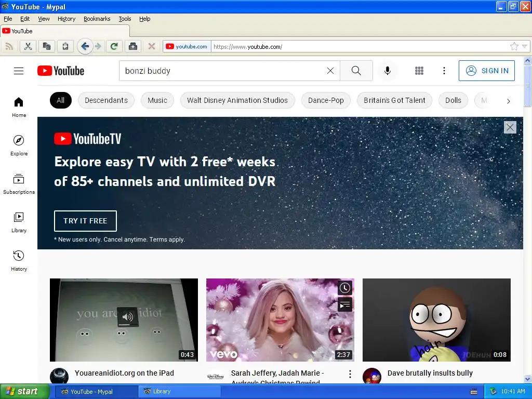Screen dimensions: 532x399
Task: Open the address bar history dropdown arrow
Action: point(525,46)
